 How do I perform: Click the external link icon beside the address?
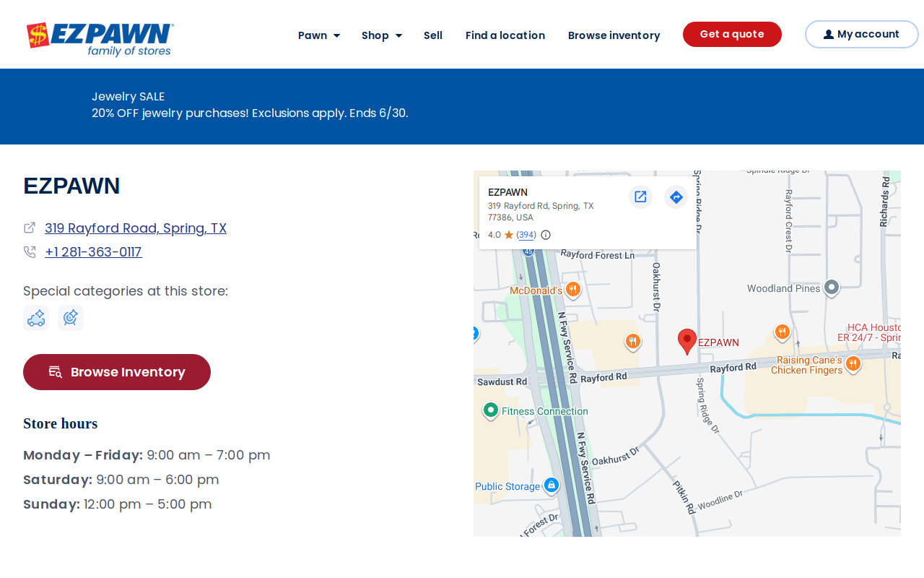pyautogui.click(x=30, y=228)
